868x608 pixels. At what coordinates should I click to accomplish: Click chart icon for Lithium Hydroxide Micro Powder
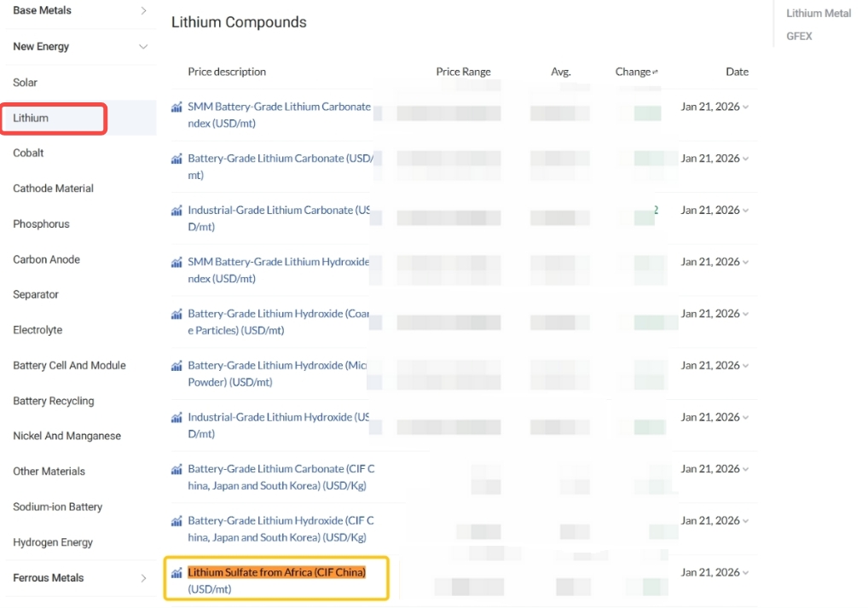tap(176, 366)
